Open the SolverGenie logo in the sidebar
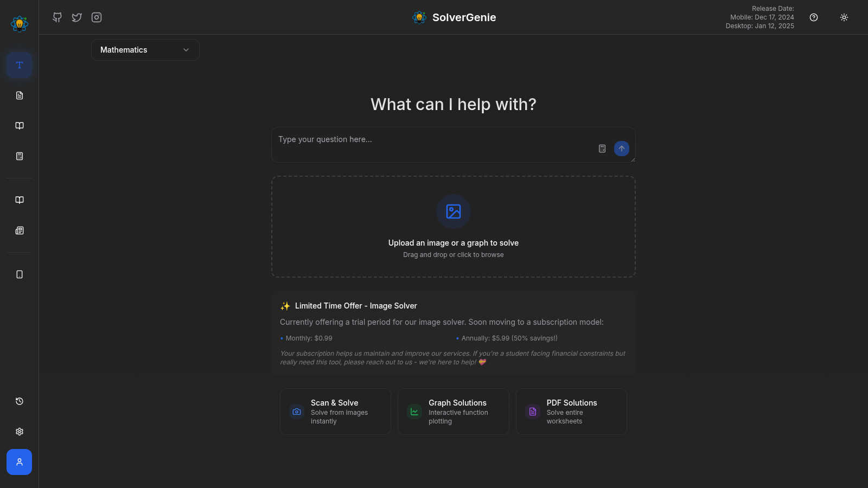The height and width of the screenshot is (488, 868). pyautogui.click(x=20, y=23)
